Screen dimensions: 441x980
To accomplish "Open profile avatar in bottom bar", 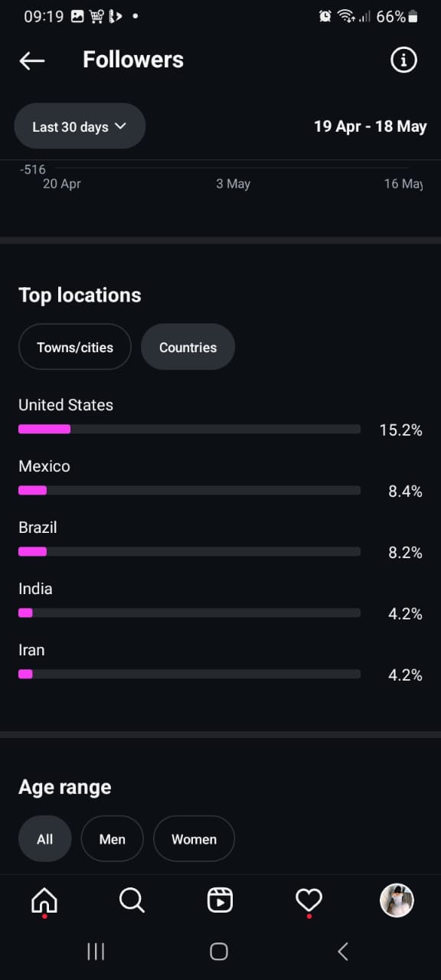I will (x=397, y=900).
